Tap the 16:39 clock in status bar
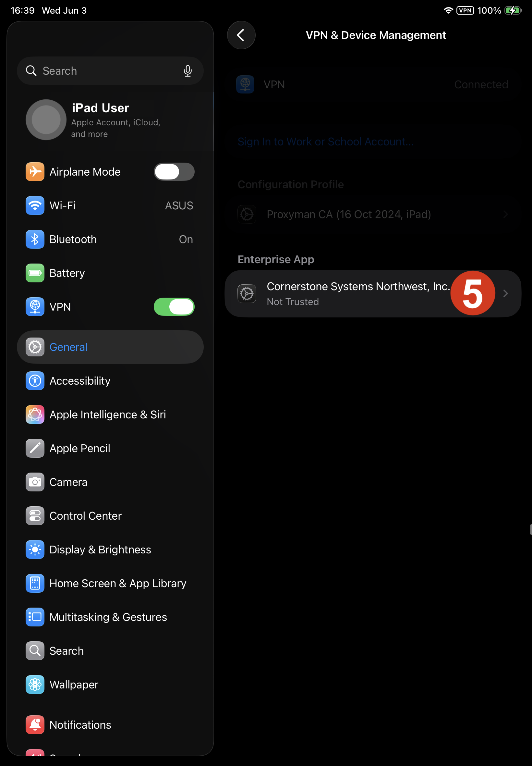The width and height of the screenshot is (532, 766). click(x=23, y=10)
